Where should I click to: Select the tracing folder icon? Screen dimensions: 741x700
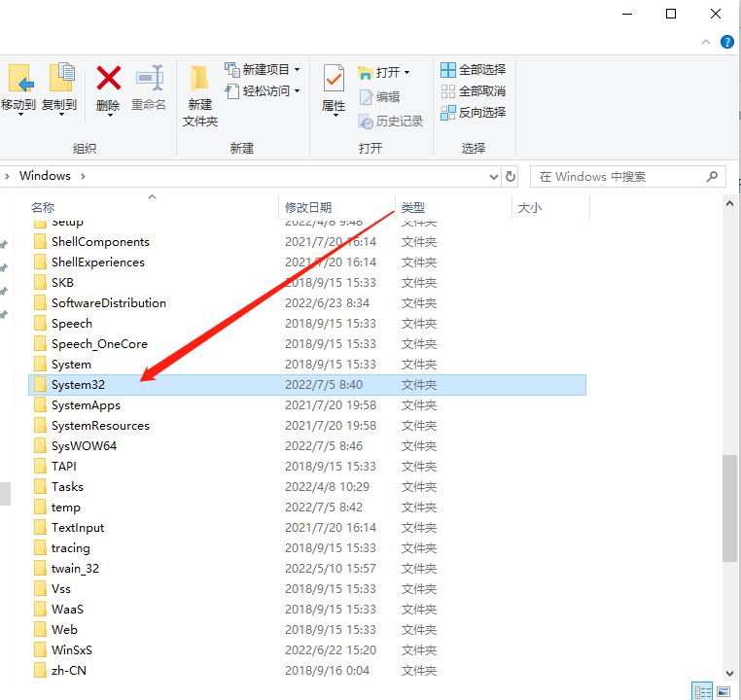click(x=40, y=548)
